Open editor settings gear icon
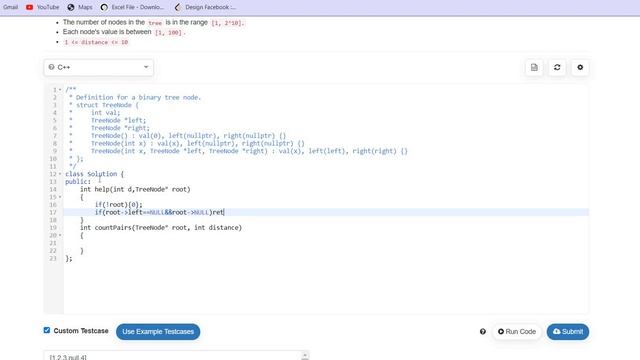 (x=580, y=67)
